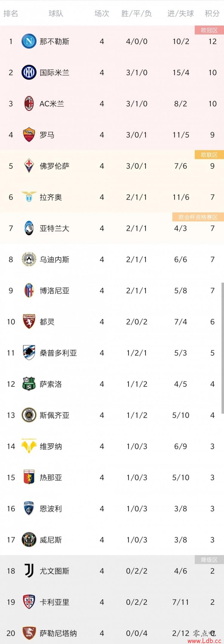The height and width of the screenshot is (644, 224).
Task: Select the Fiorentina lily emblem
Action: (x=29, y=166)
